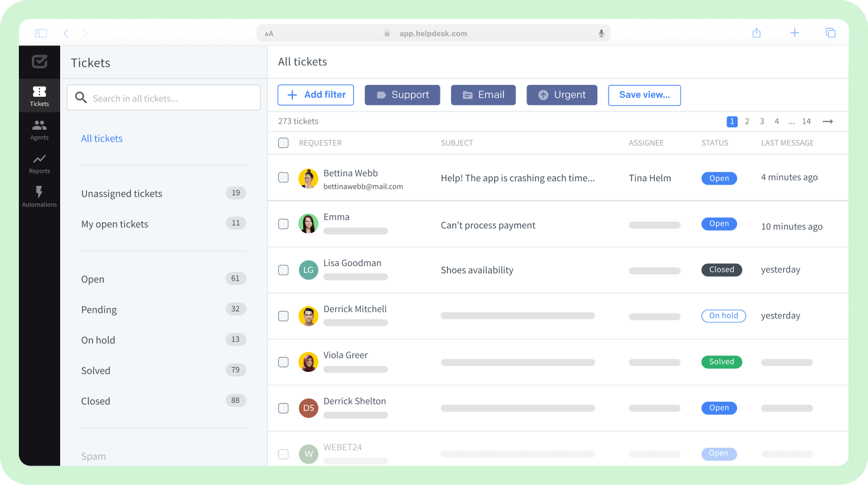Viewport: 868px width, 485px height.
Task: Click the Automations lightning icon
Action: [39, 193]
